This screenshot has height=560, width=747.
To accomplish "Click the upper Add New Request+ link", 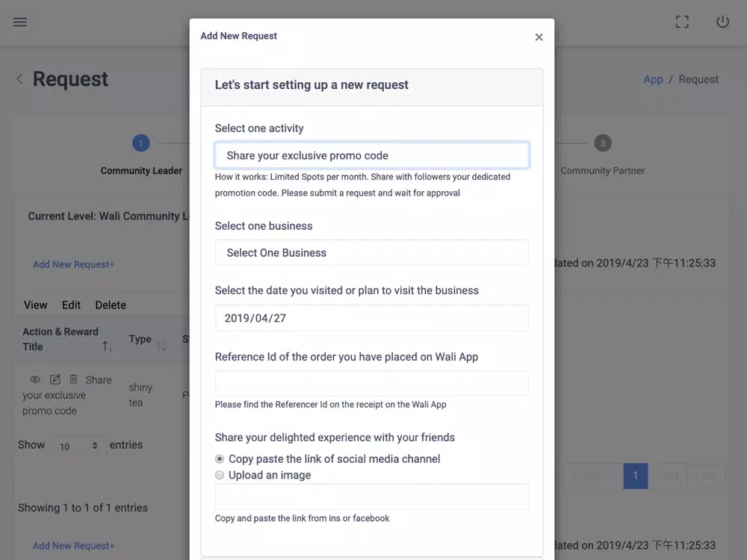I will (x=74, y=264).
